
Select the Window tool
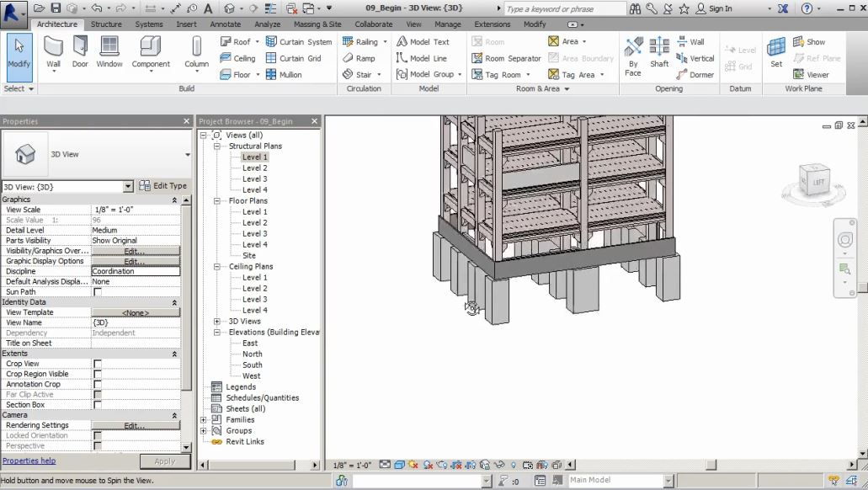(x=109, y=52)
